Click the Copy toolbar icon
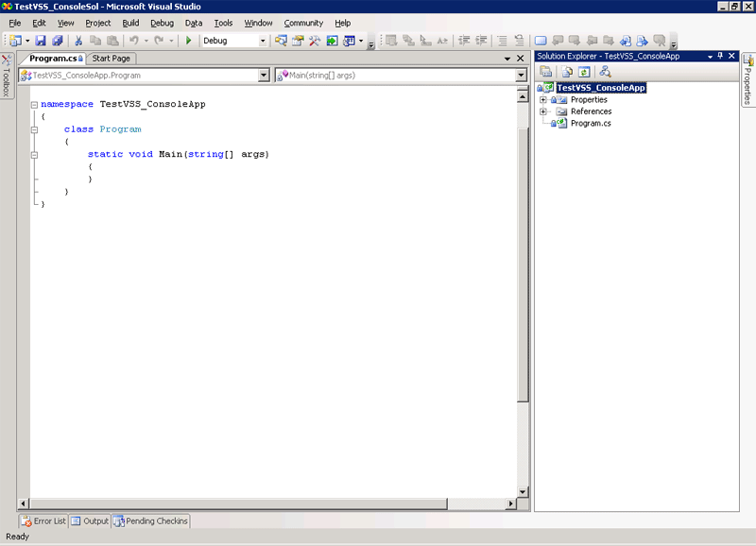756x546 pixels. point(95,41)
